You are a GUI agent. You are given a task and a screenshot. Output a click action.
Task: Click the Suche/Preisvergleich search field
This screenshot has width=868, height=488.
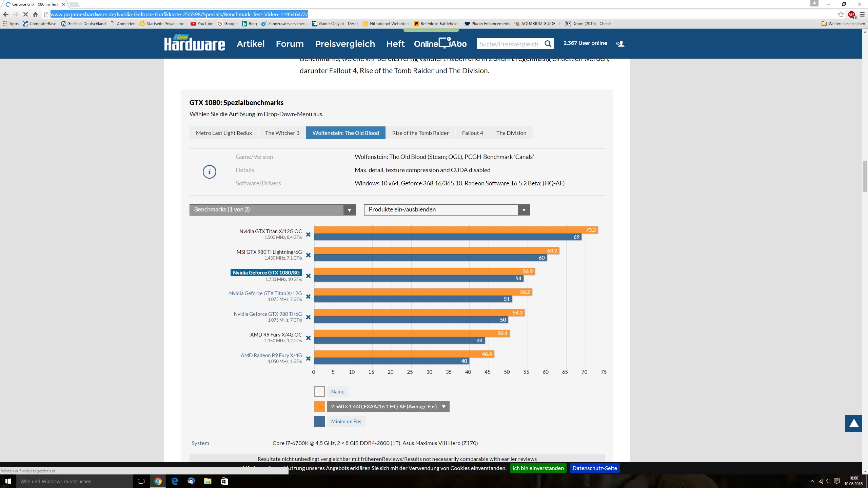(x=509, y=44)
